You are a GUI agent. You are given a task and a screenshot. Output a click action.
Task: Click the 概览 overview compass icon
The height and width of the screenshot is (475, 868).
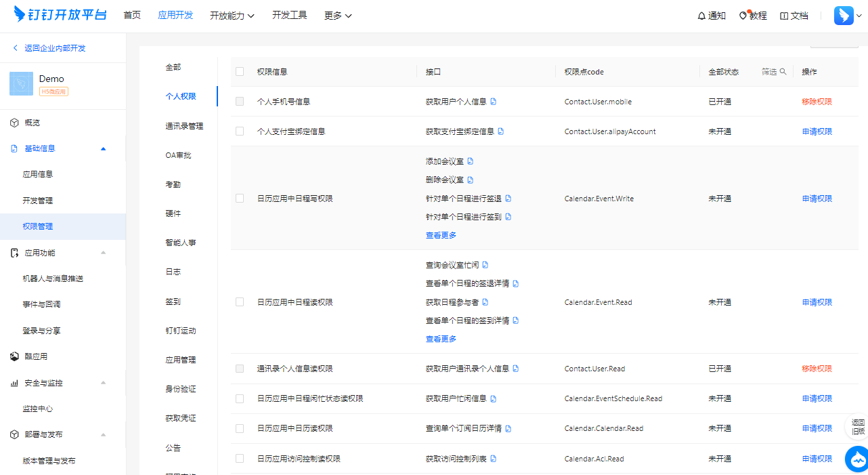click(x=14, y=123)
